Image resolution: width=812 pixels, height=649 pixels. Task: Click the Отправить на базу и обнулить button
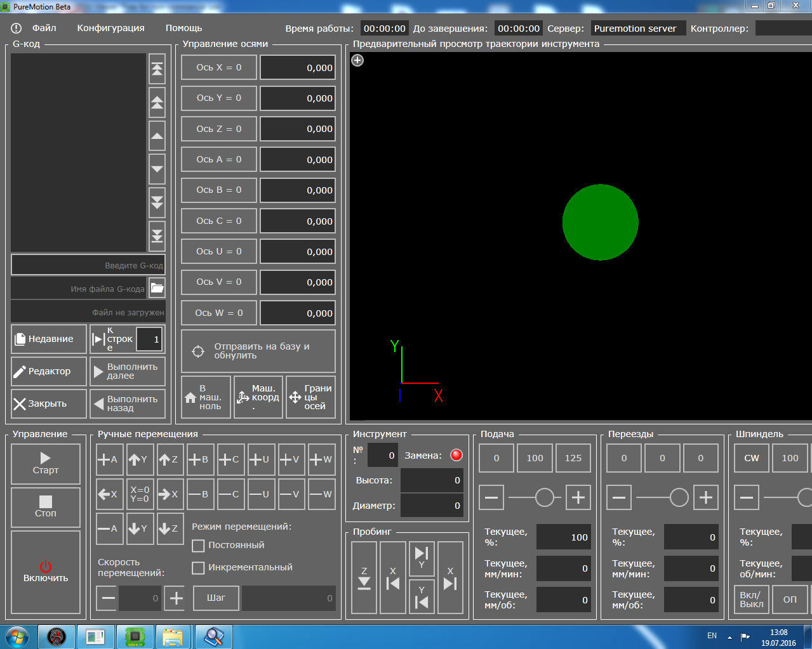(x=258, y=351)
